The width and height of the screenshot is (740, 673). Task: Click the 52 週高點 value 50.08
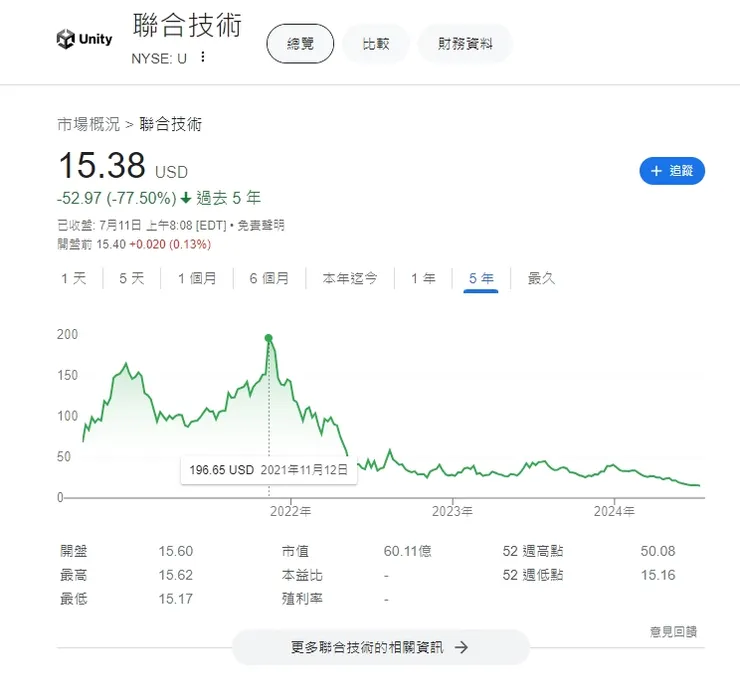(658, 551)
